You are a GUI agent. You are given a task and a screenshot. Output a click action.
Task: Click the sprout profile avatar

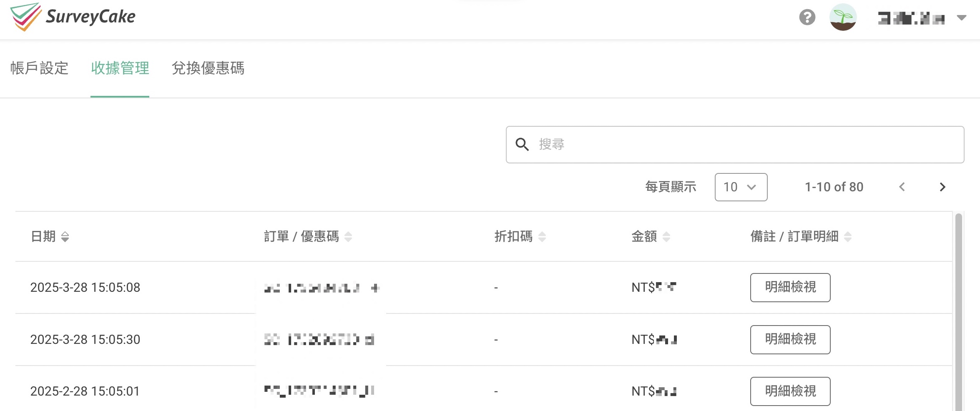click(x=843, y=18)
